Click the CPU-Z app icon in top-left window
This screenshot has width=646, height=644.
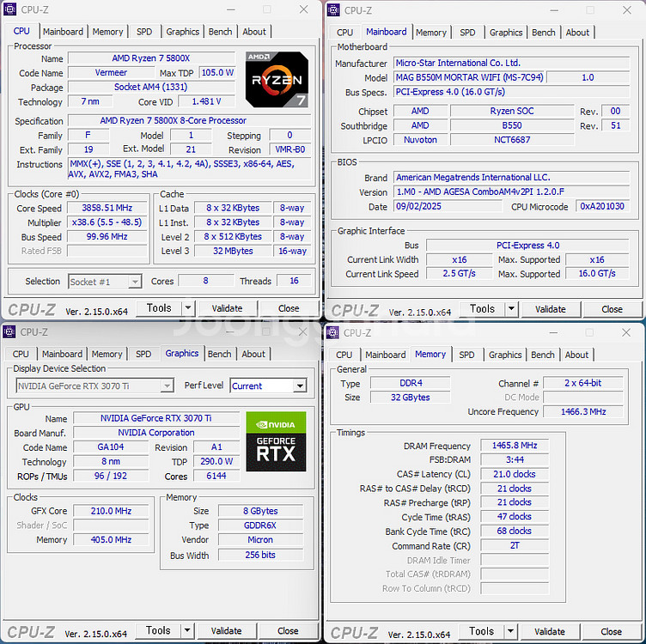click(x=9, y=9)
